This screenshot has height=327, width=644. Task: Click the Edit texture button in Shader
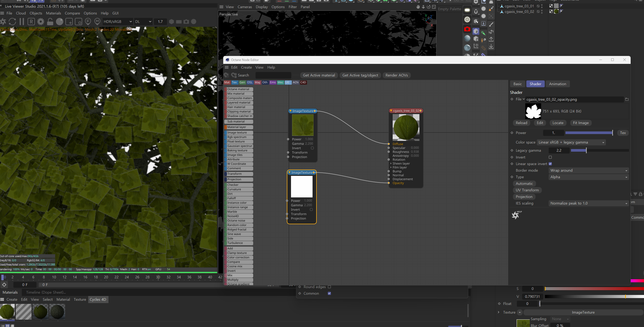click(x=540, y=122)
